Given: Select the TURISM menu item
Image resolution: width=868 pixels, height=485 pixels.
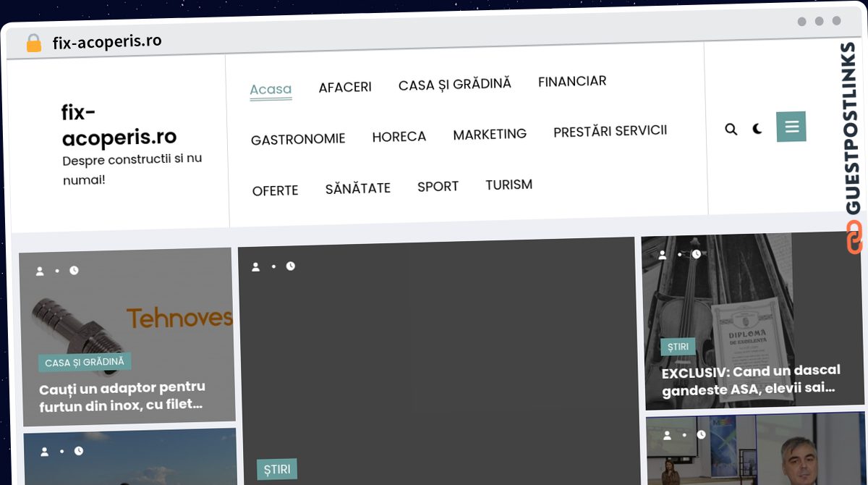Looking at the screenshot, I should [509, 185].
